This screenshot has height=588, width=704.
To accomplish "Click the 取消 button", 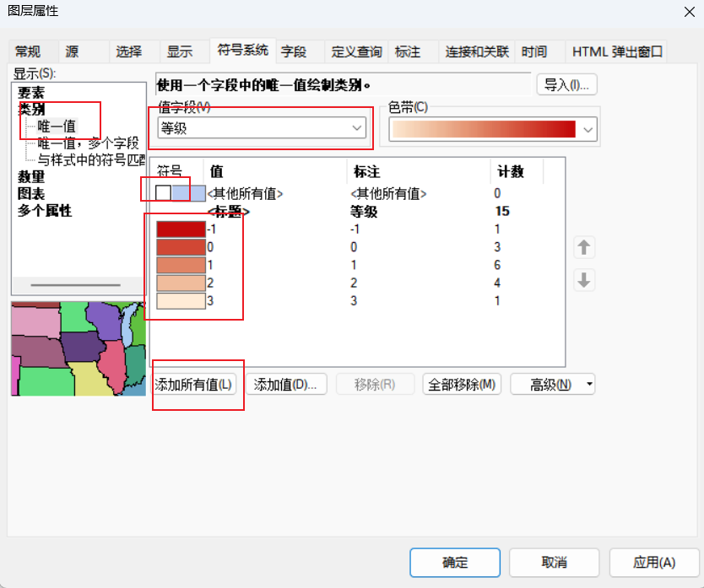I will tap(554, 563).
